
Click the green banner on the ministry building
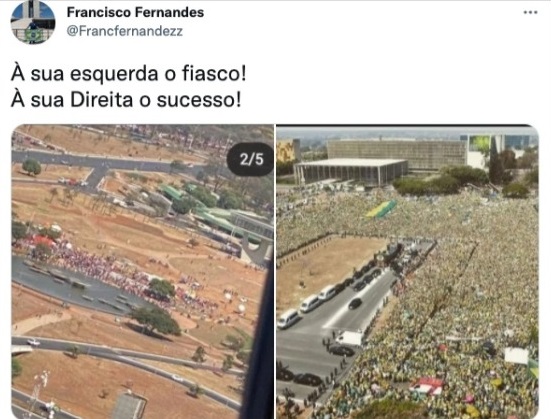(480, 144)
